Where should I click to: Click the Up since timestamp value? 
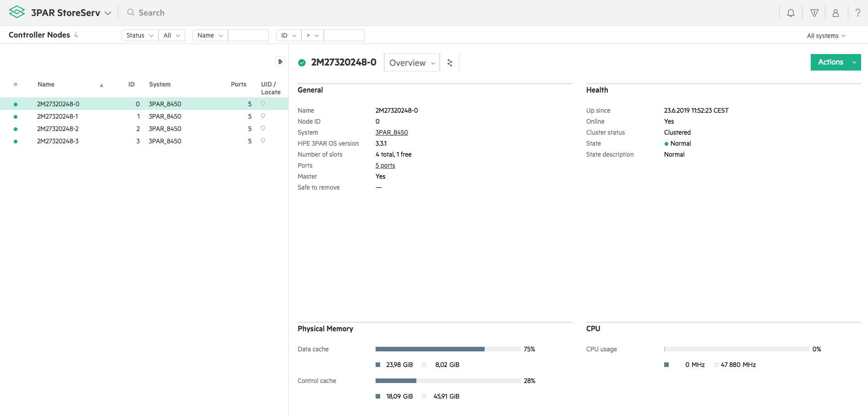click(x=696, y=110)
